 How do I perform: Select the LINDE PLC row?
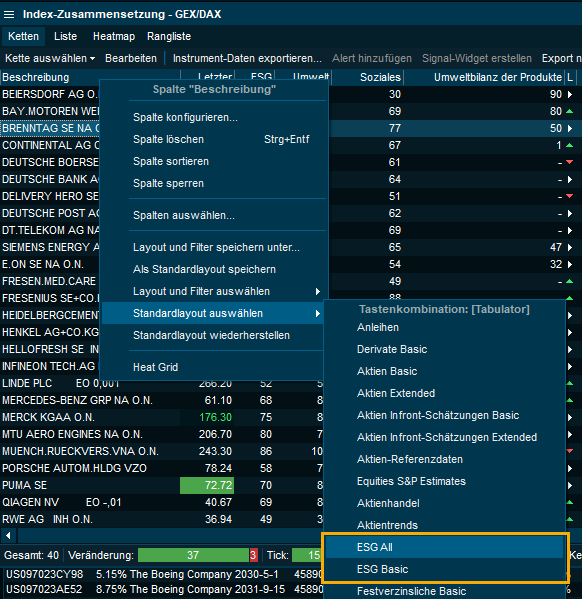(161, 383)
